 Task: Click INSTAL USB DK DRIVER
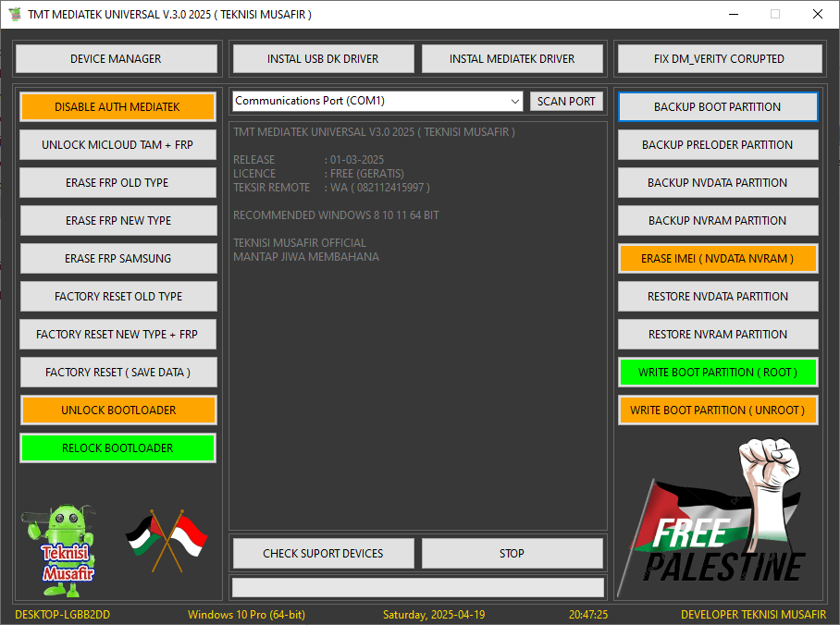(x=323, y=58)
